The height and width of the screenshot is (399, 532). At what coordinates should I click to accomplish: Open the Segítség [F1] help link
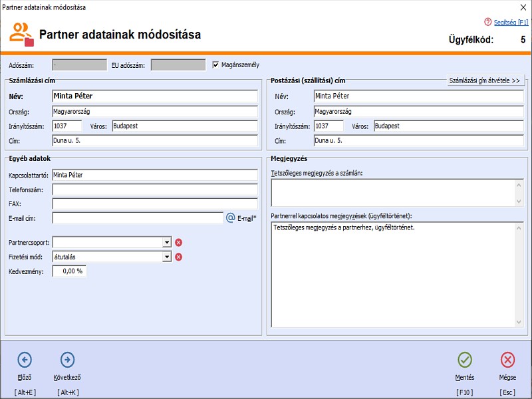511,22
